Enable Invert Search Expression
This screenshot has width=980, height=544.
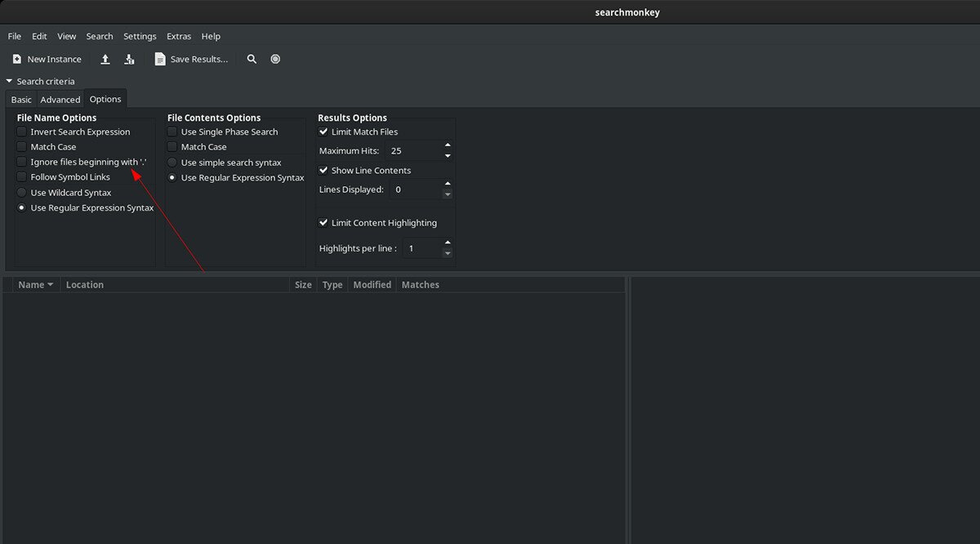click(20, 132)
